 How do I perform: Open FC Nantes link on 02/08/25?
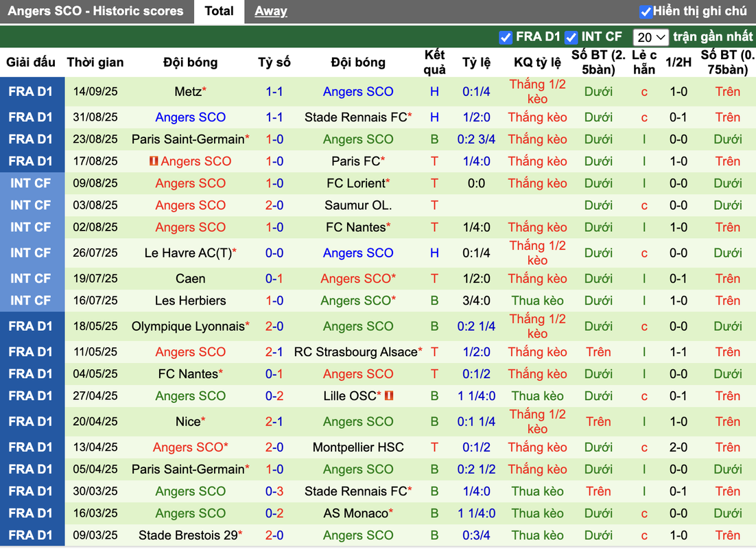[356, 227]
